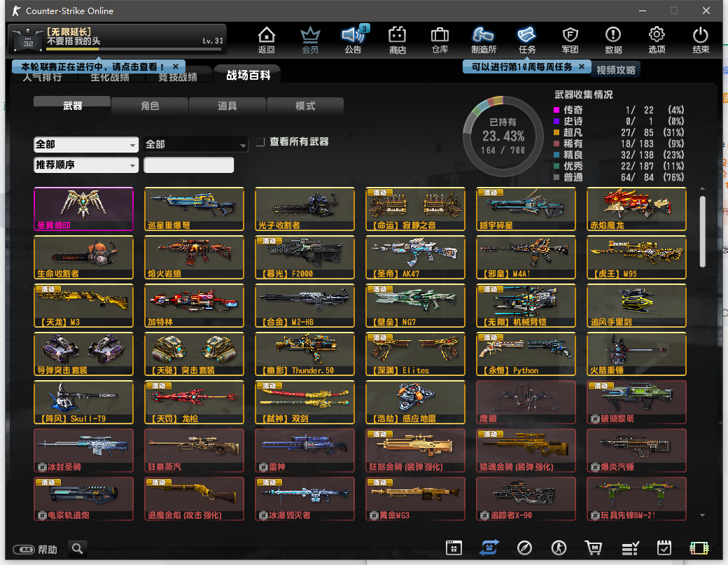
Task: Click the calendar checkmark icon at bottom
Action: point(664,547)
